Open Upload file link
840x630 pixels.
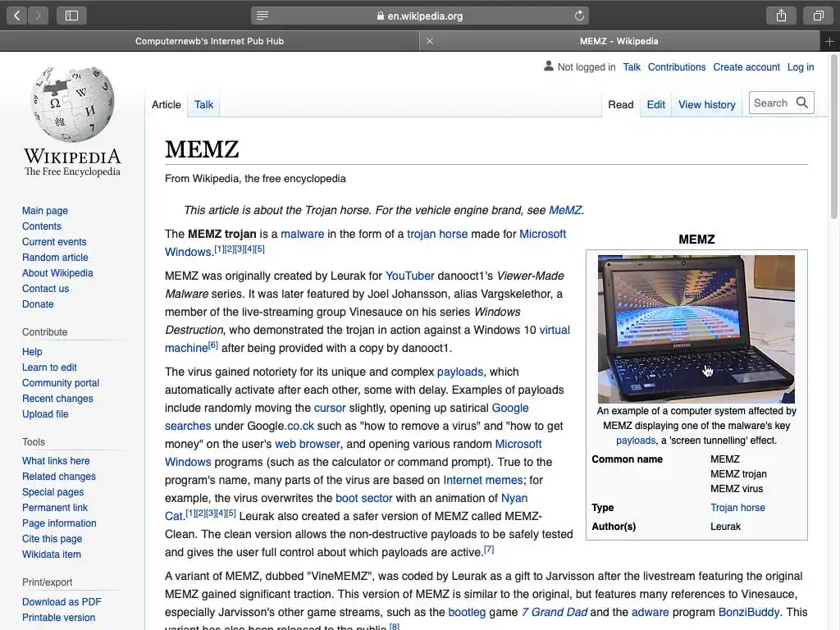tap(46, 413)
